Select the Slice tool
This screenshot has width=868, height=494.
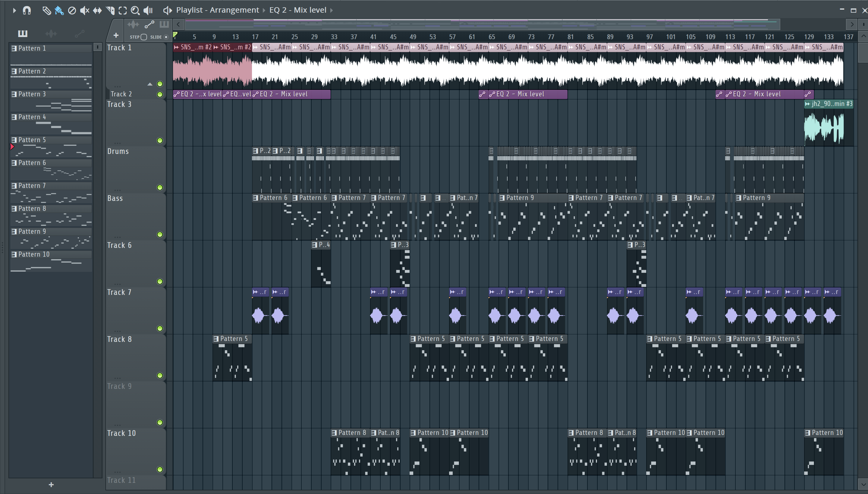point(110,11)
